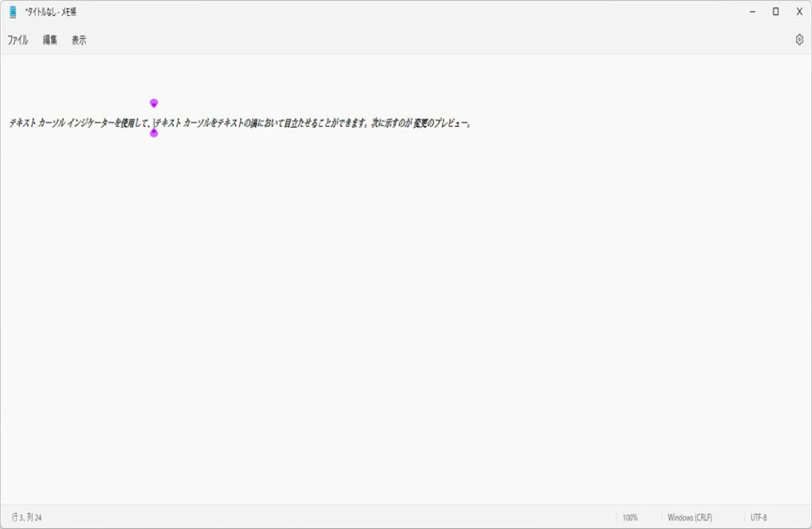Open the 編集 menu
Viewport: 812px width, 529px height.
tap(50, 40)
